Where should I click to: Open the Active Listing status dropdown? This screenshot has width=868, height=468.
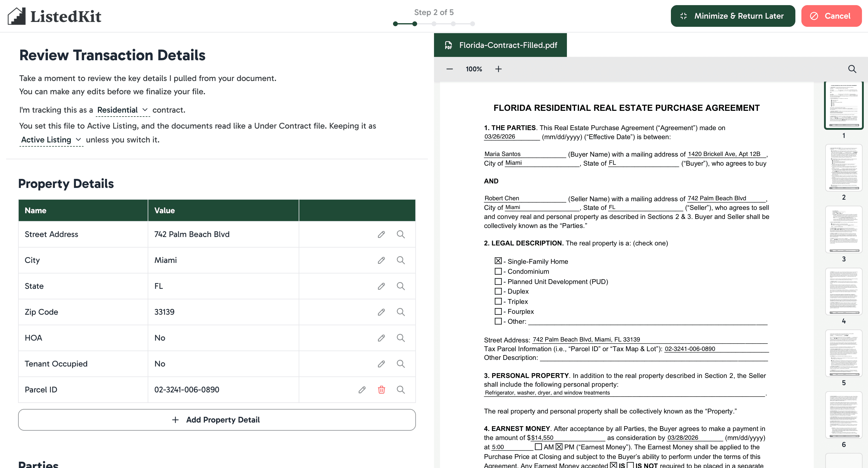coord(51,140)
